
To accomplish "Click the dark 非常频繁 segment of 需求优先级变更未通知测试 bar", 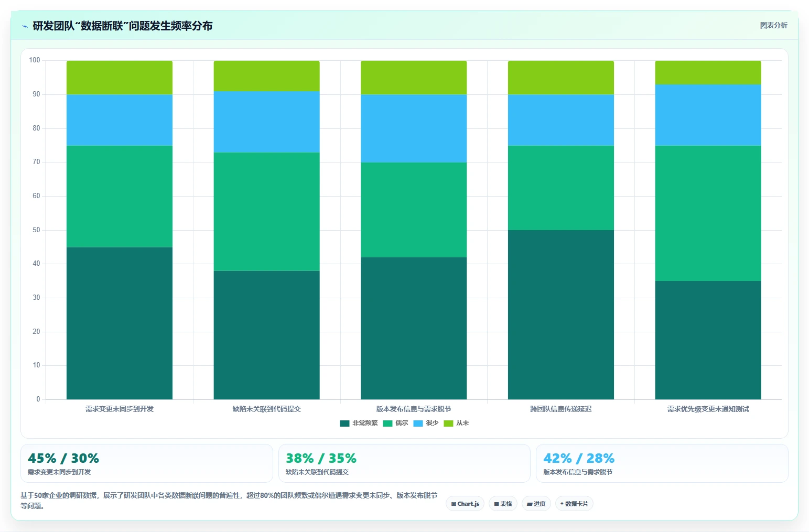I will (708, 340).
